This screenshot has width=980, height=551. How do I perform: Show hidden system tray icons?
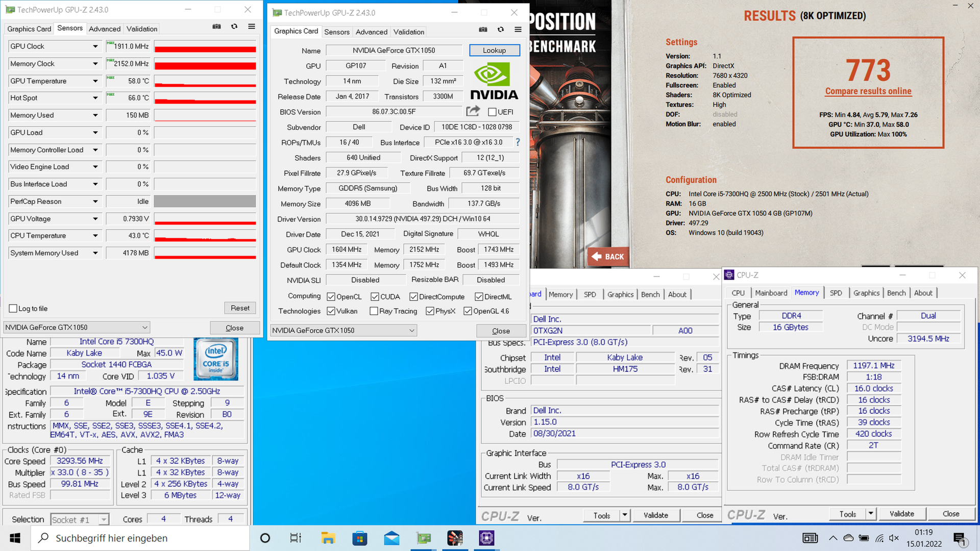(x=833, y=538)
